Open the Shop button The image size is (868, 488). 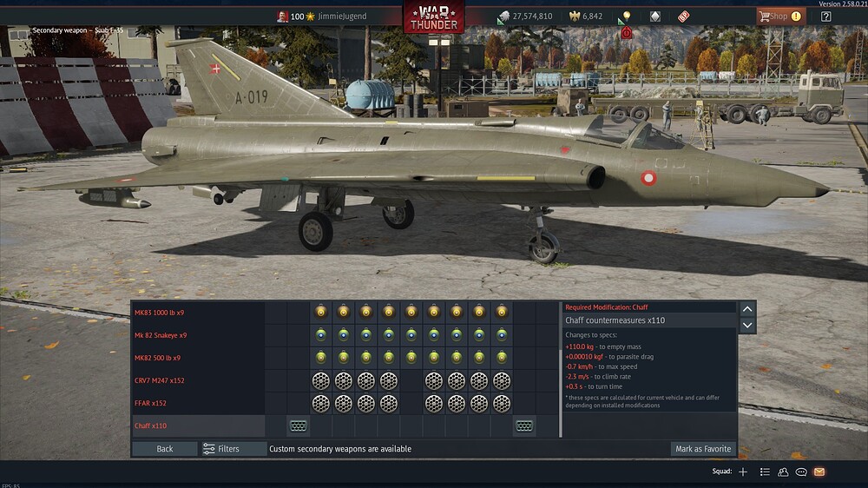point(781,16)
